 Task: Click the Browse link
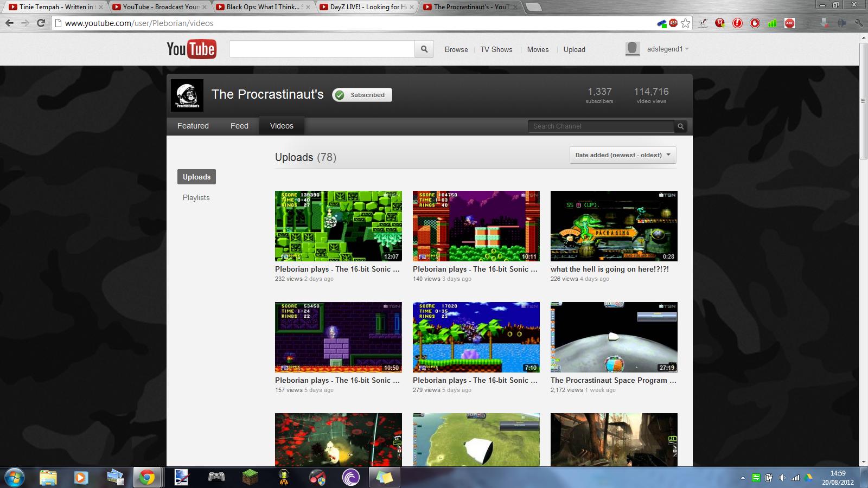coord(456,49)
